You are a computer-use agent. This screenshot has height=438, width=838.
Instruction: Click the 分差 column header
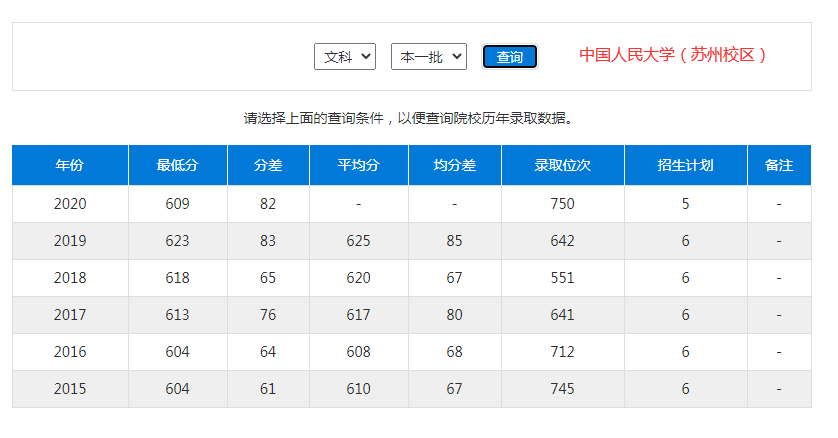(x=268, y=165)
